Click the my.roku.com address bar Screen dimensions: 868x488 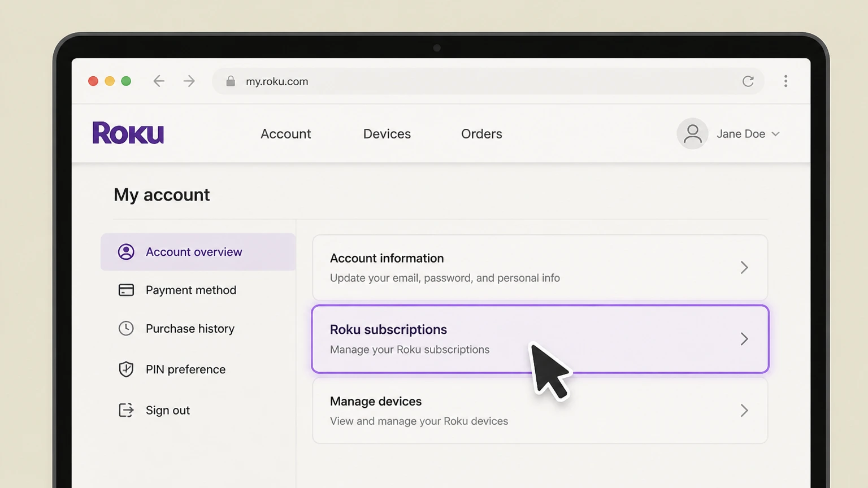click(488, 81)
